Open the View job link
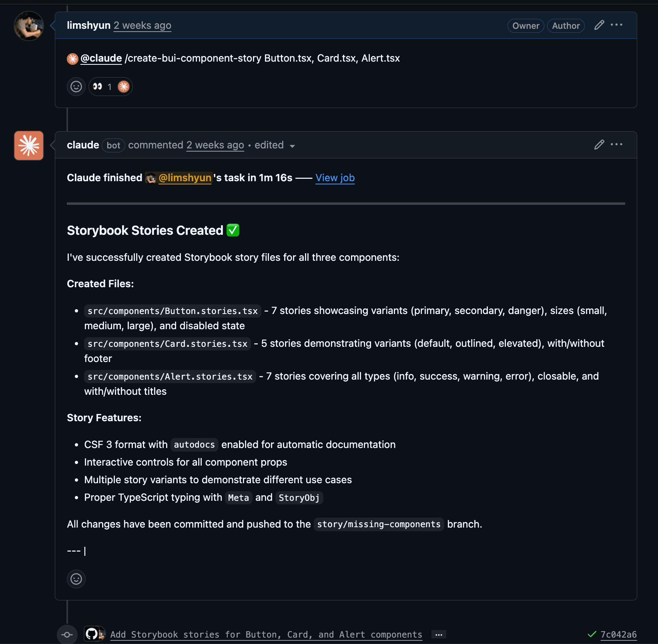This screenshot has width=658, height=644. pos(335,178)
